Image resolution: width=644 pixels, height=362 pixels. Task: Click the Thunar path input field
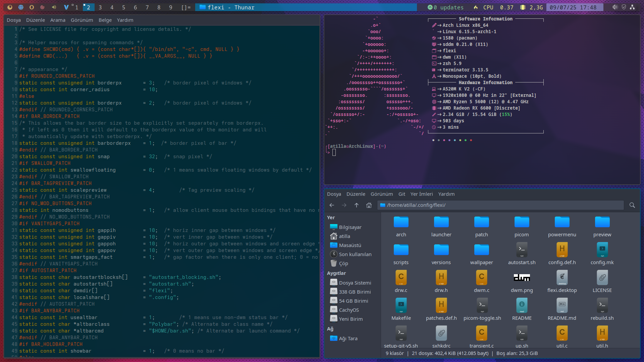(x=500, y=205)
